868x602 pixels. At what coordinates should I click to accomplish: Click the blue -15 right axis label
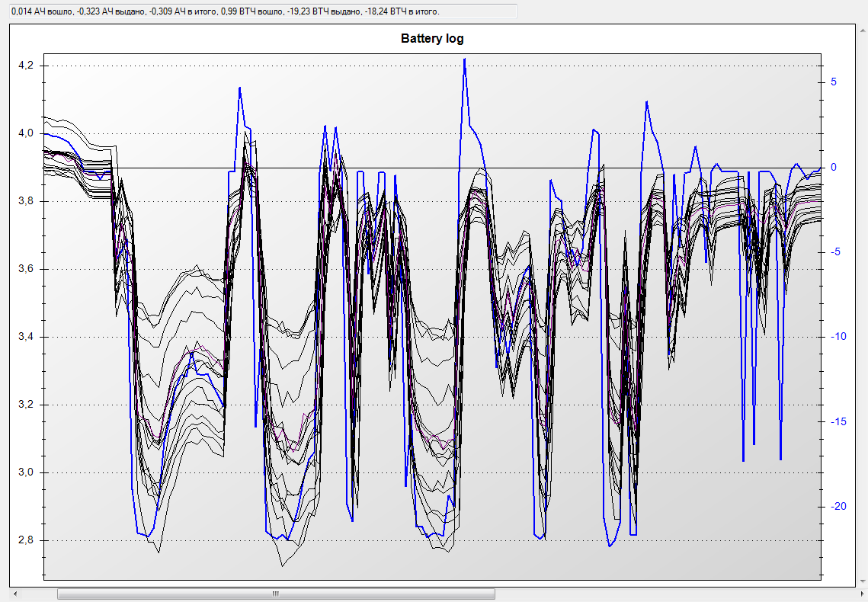click(x=836, y=421)
